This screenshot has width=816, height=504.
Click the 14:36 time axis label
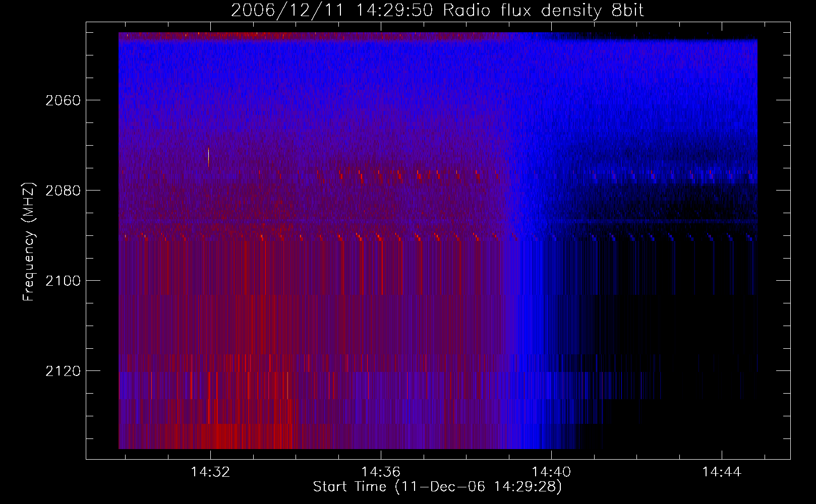coord(381,472)
